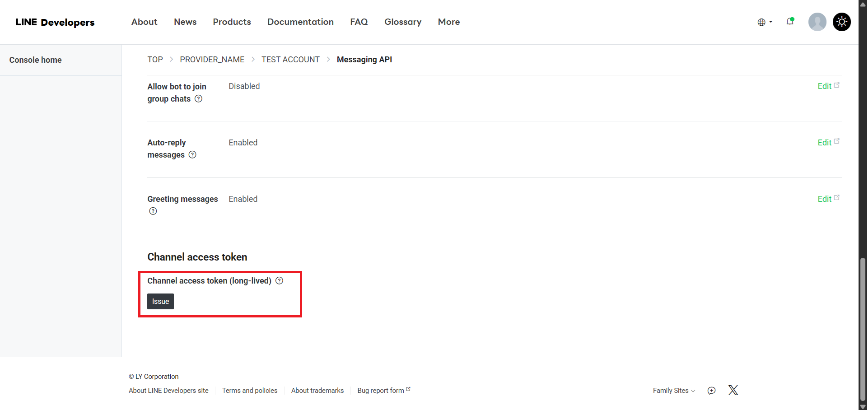This screenshot has width=868, height=410.
Task: Click Issue channel access token button
Action: (x=160, y=301)
